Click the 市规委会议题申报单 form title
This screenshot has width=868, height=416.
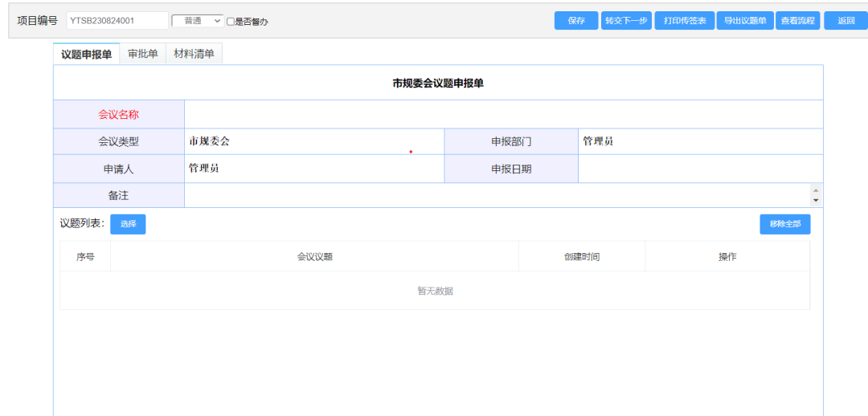coord(439,83)
